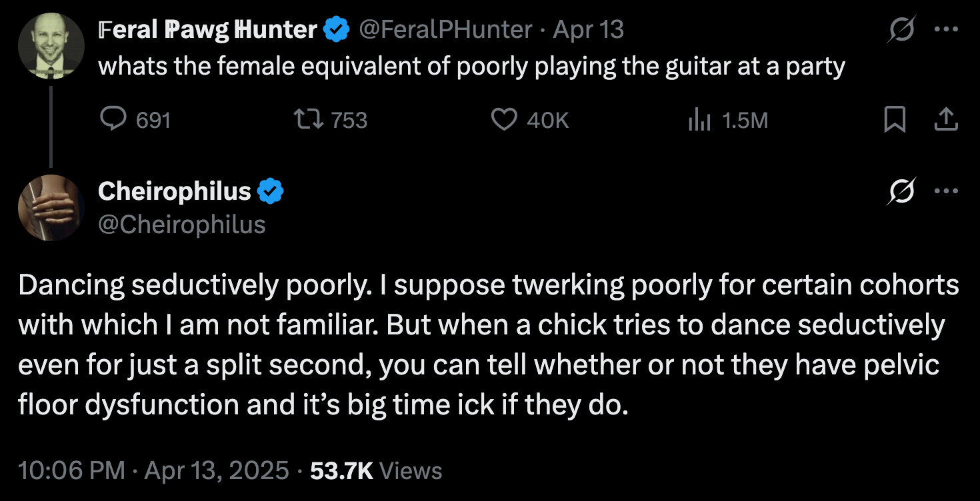Viewport: 980px width, 501px height.
Task: Click the Feral Pawg Hunter display name
Action: tap(207, 29)
